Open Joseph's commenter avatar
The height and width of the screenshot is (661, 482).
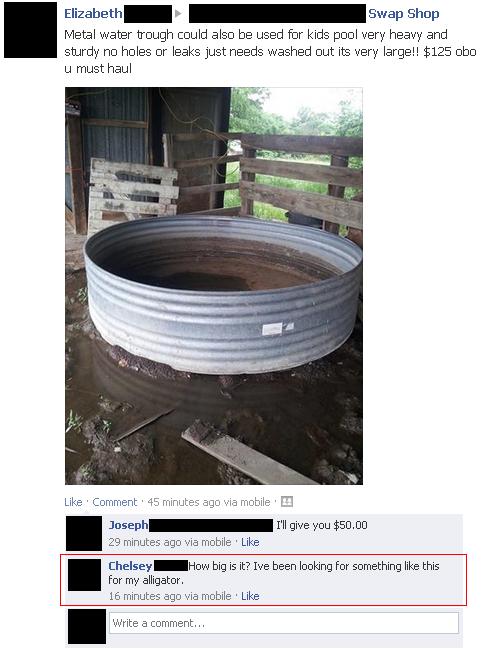(x=84, y=533)
